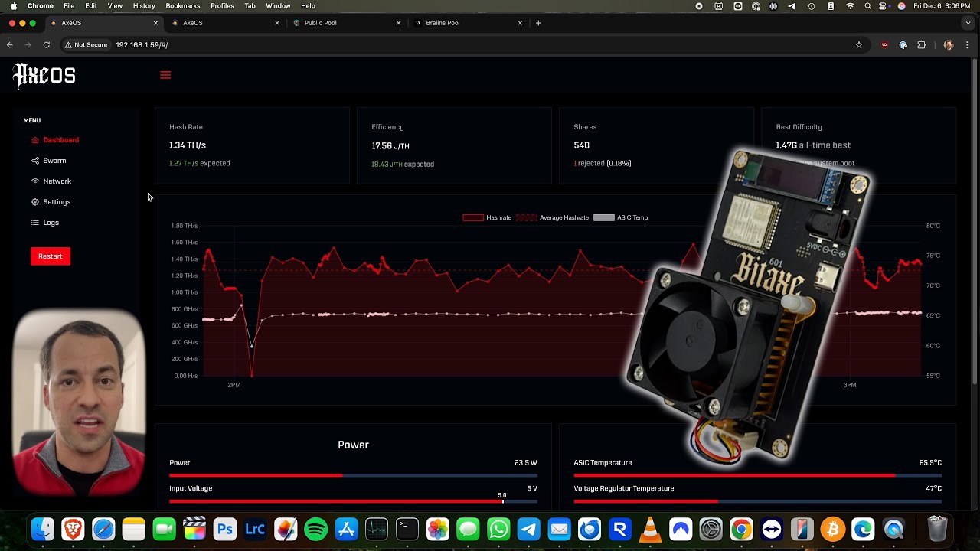Open the Edit menu
This screenshot has height=551, width=980.
(91, 6)
